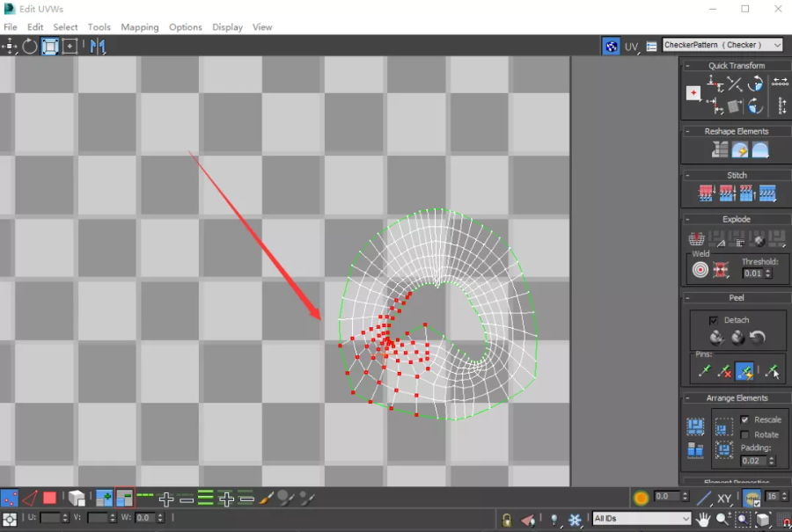The width and height of the screenshot is (792, 532).
Task: Click the Padding spinner arrows
Action: [769, 461]
